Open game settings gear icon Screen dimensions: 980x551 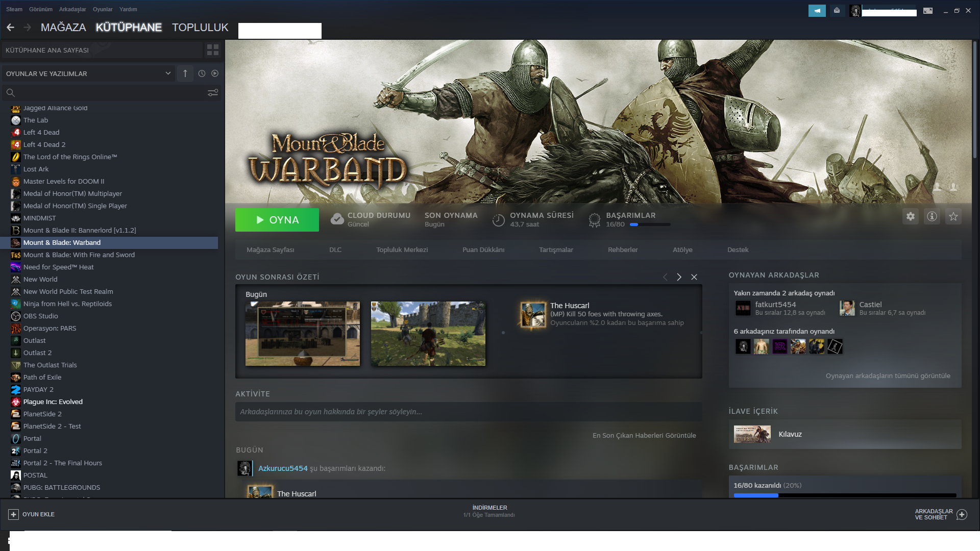click(x=910, y=216)
